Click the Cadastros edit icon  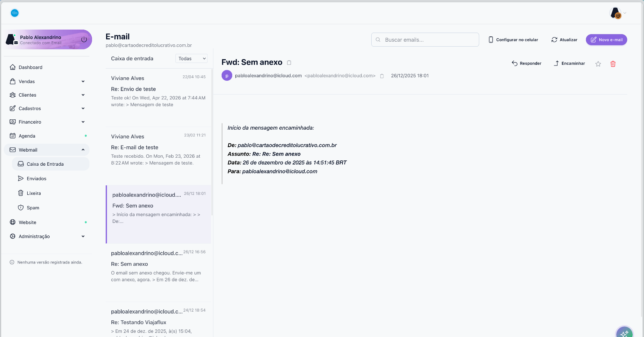point(13,108)
